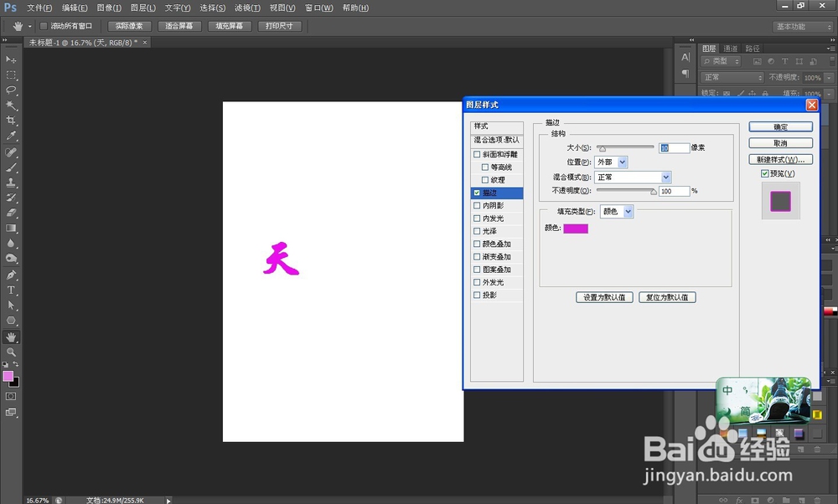Enable Bevel and Emboss checkbox
Viewport: 838px width, 504px height.
coord(477,154)
